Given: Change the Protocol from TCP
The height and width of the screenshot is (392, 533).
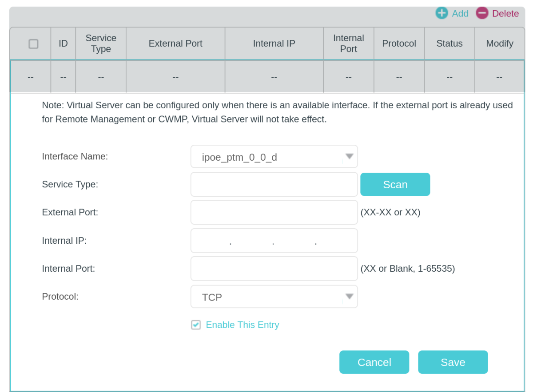Looking at the screenshot, I should (274, 297).
